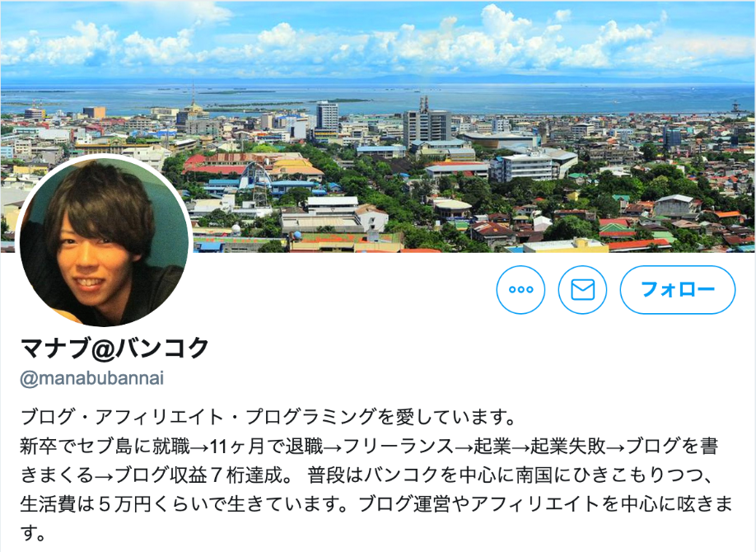Open the city skyline header banner image
The width and height of the screenshot is (756, 552).
[378, 126]
